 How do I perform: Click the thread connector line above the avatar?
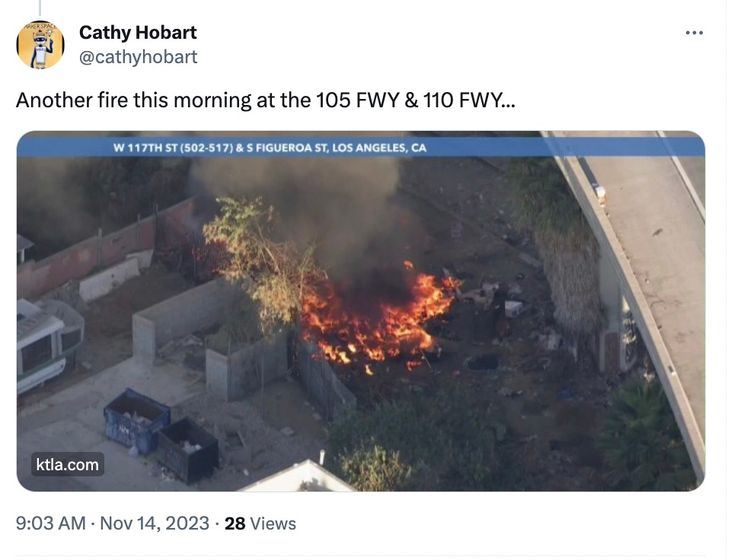(40, 8)
